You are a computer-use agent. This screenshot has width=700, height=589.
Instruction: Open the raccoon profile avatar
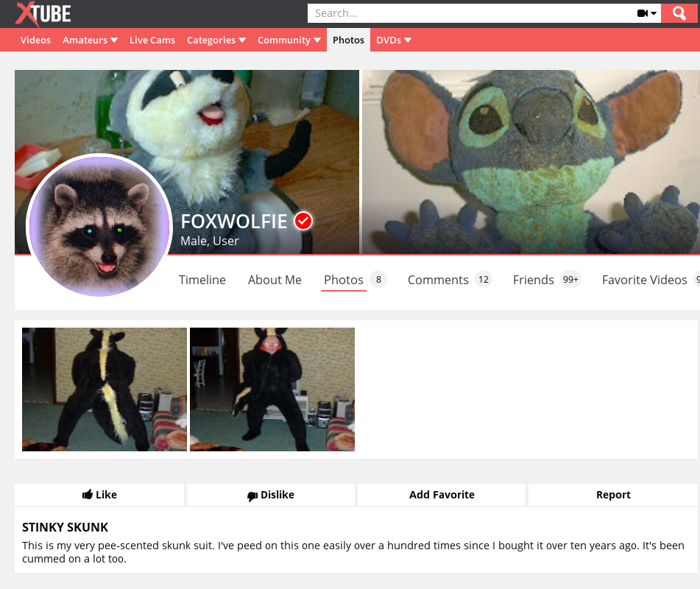99,225
